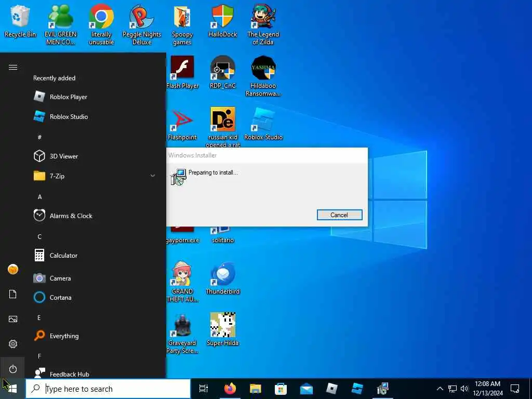Screen dimensions: 532x399
Task: Open the RDP_CnC desktop shortcut
Action: point(222,73)
